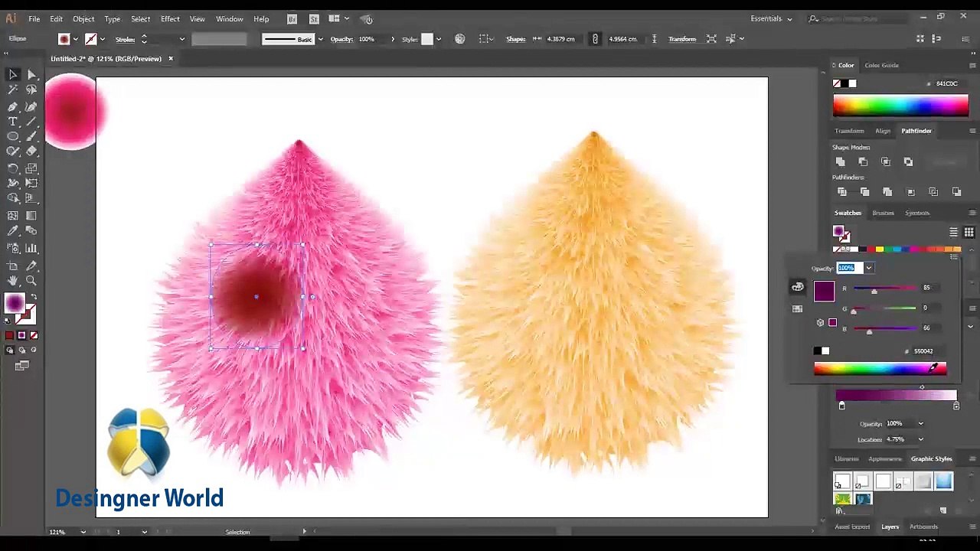Choose the Lasso tool
The image size is (980, 551).
(x=31, y=90)
